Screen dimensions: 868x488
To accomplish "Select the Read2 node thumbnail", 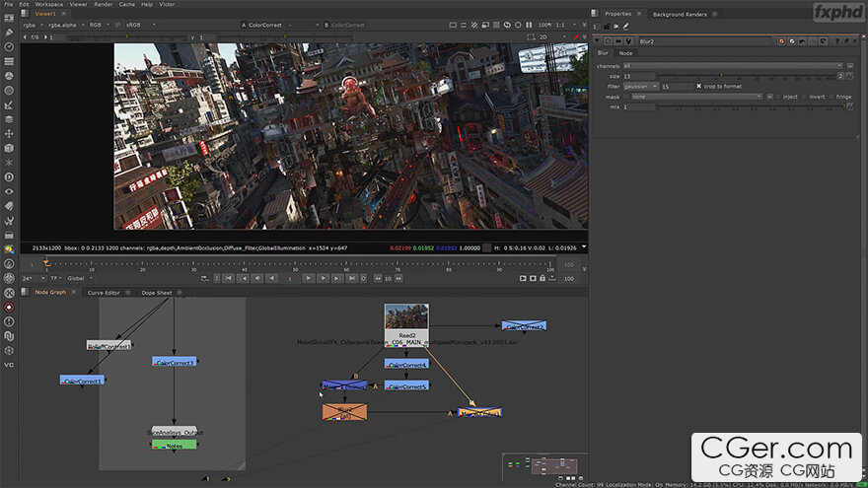I will [406, 315].
